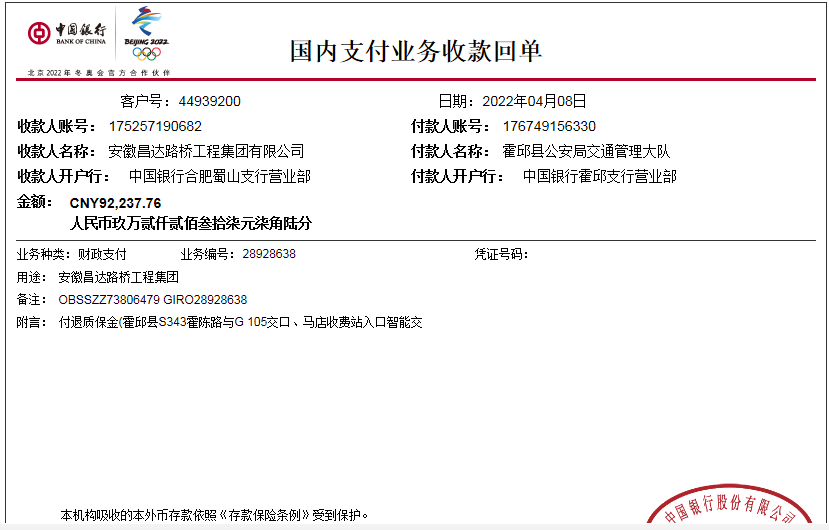Select remark text OBSSZZ73806479 GIRO28928638
This screenshot has width=829, height=530.
click(x=153, y=299)
